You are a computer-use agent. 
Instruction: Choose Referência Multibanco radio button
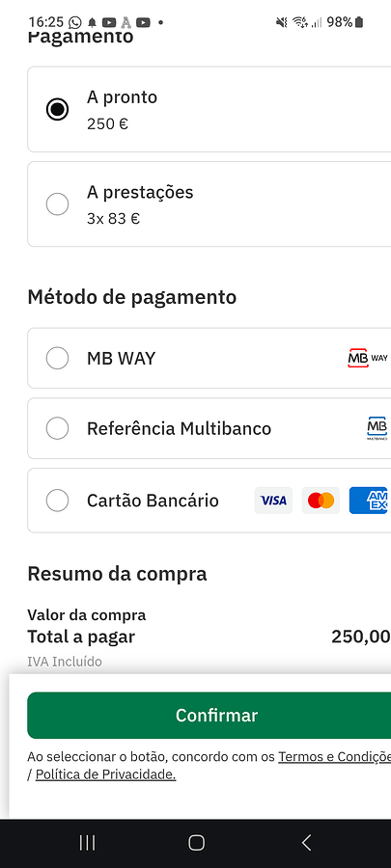click(x=57, y=428)
